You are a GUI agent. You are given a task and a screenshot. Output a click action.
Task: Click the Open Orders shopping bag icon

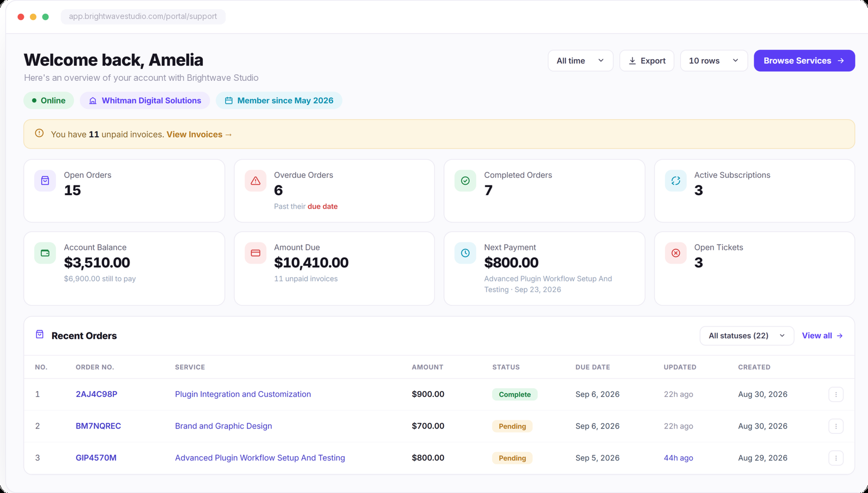pos(45,181)
